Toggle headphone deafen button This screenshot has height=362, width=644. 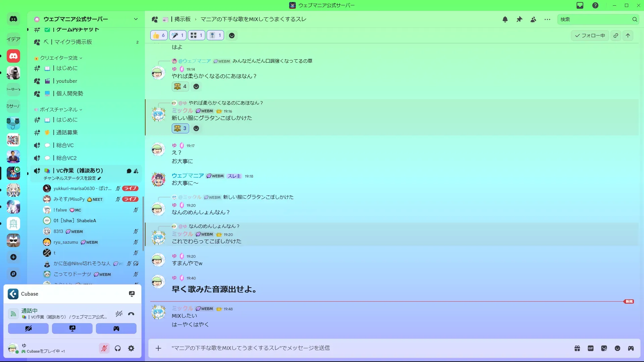pyautogui.click(x=118, y=349)
